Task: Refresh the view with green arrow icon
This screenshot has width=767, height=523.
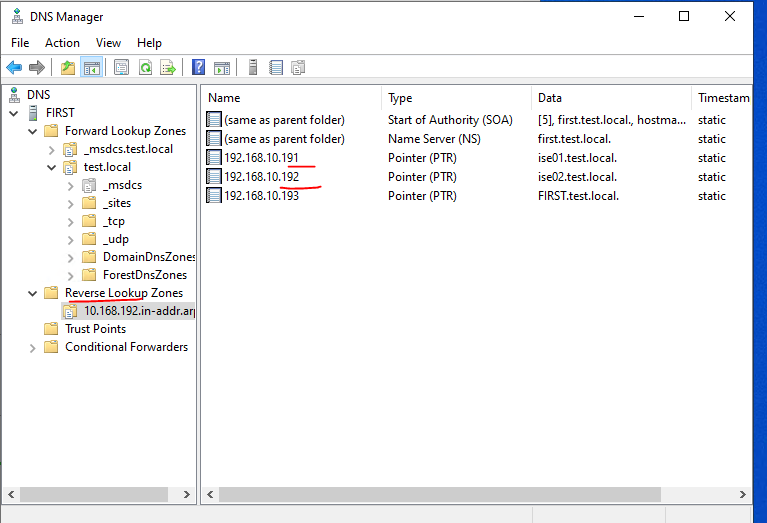Action: click(x=145, y=67)
